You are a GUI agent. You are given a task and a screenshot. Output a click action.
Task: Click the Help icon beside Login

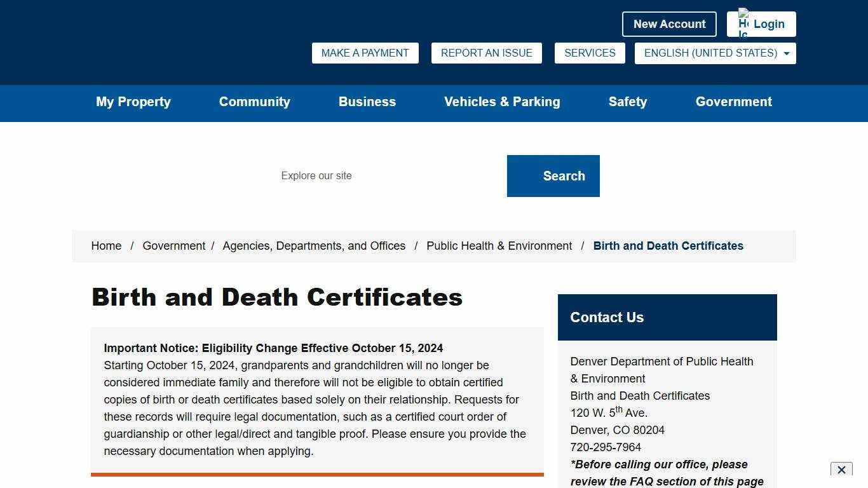coord(744,20)
